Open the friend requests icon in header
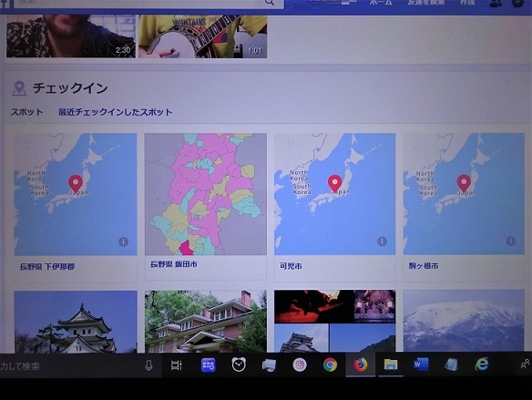Screen dimensions: 532x400 (x=496, y=4)
